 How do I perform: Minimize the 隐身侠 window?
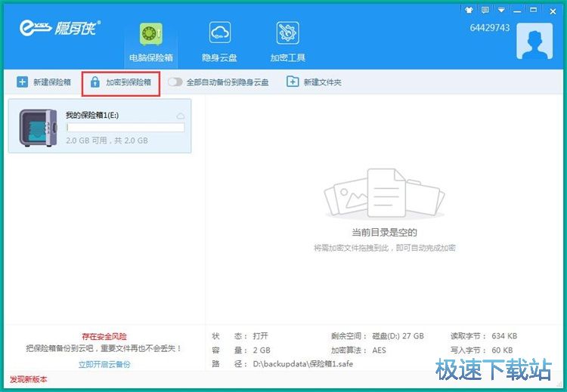click(517, 11)
